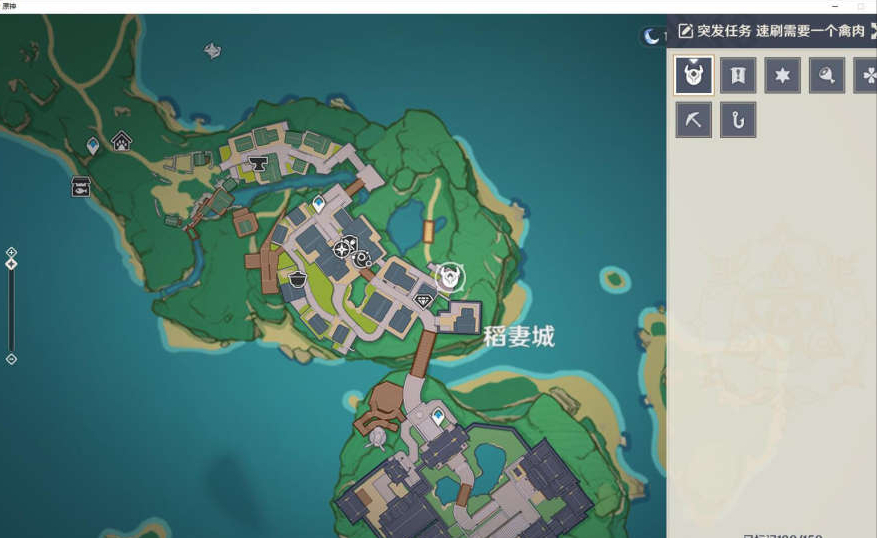The height and width of the screenshot is (538, 877).
Task: Pick the clover flower marker category
Action: click(x=866, y=75)
